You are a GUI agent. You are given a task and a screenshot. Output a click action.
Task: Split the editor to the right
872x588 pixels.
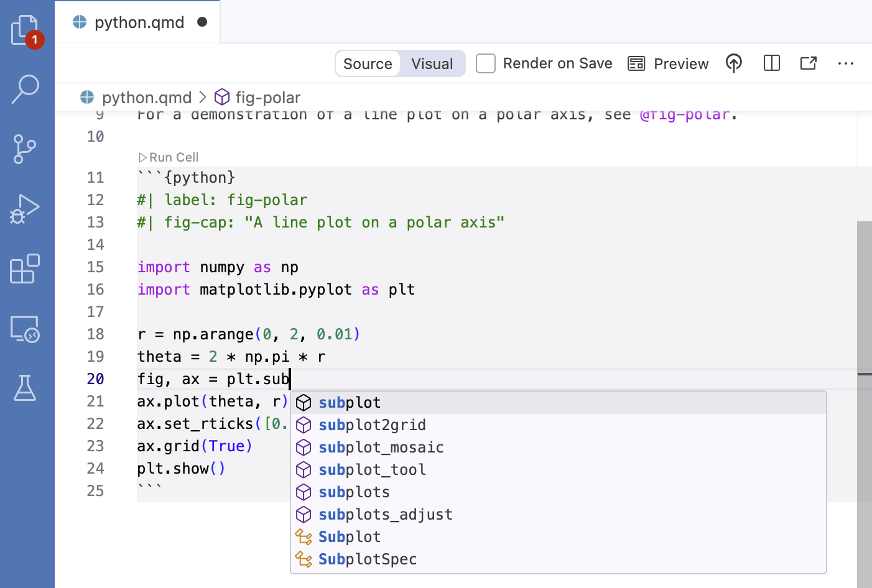[x=772, y=63]
